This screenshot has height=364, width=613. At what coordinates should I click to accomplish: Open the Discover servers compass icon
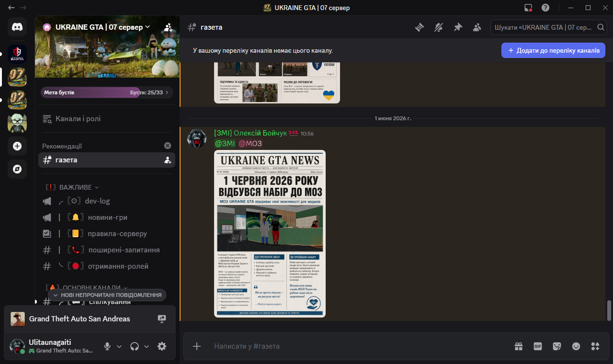click(x=17, y=169)
